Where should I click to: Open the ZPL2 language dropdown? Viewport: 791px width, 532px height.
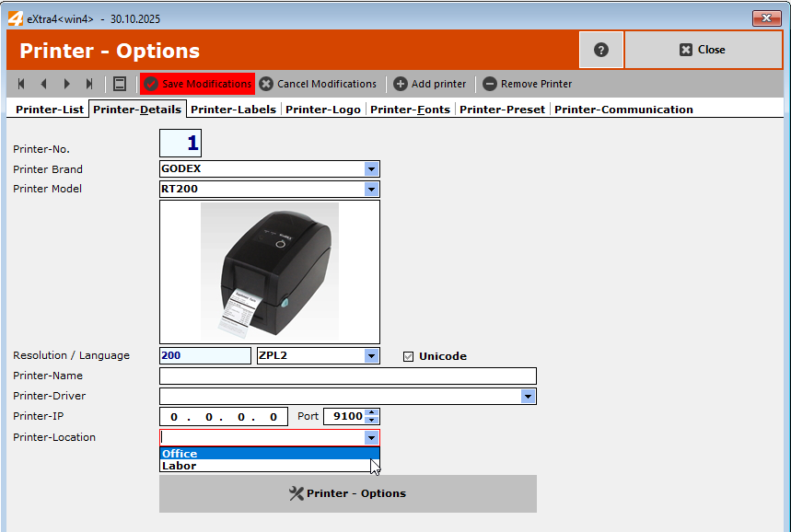[371, 355]
